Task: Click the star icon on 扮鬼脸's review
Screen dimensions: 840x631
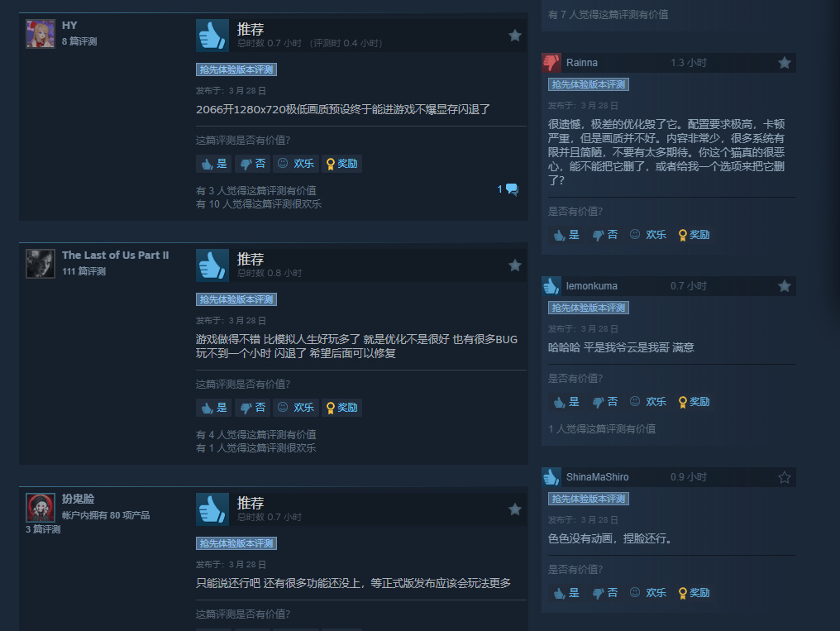Action: [515, 509]
